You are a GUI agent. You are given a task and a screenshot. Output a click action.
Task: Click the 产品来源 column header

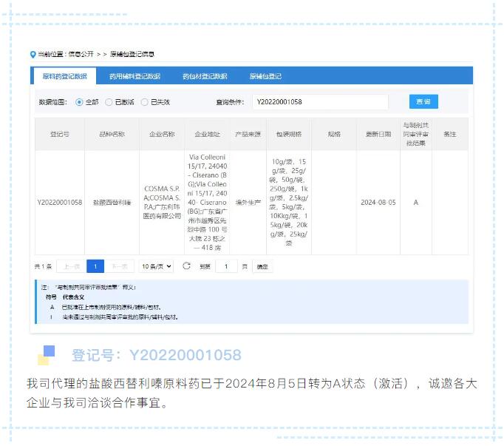(248, 134)
